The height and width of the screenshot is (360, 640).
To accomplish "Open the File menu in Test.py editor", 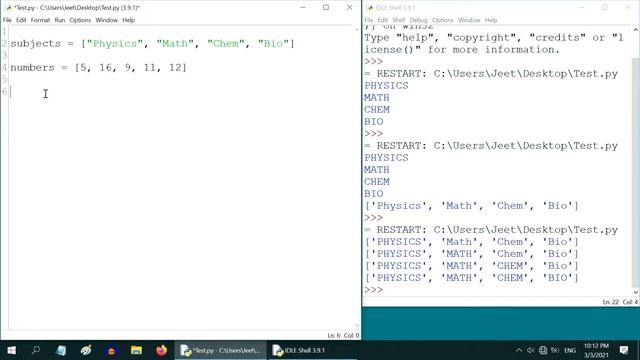I will point(7,20).
